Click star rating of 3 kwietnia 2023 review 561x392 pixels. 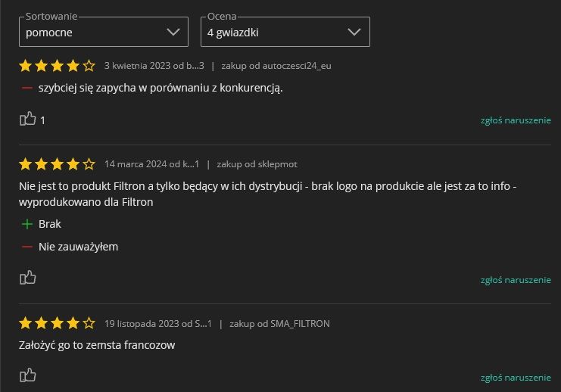pyautogui.click(x=57, y=66)
